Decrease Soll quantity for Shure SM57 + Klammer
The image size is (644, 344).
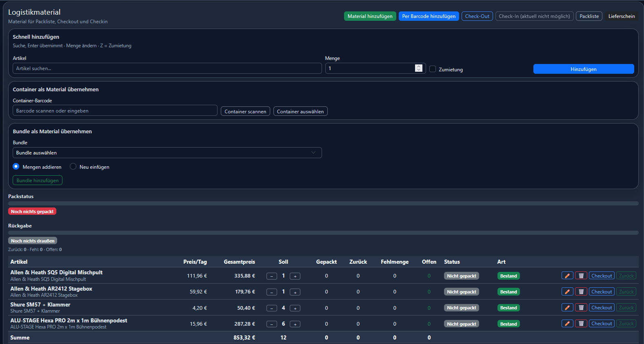272,308
